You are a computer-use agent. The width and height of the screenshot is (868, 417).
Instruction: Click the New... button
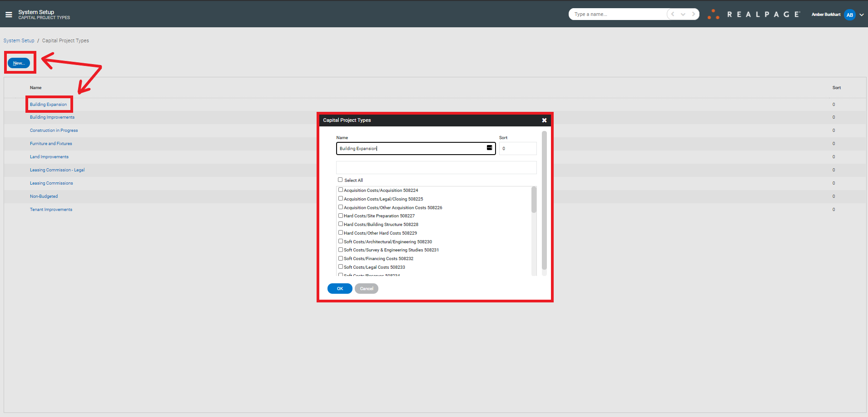pos(19,63)
